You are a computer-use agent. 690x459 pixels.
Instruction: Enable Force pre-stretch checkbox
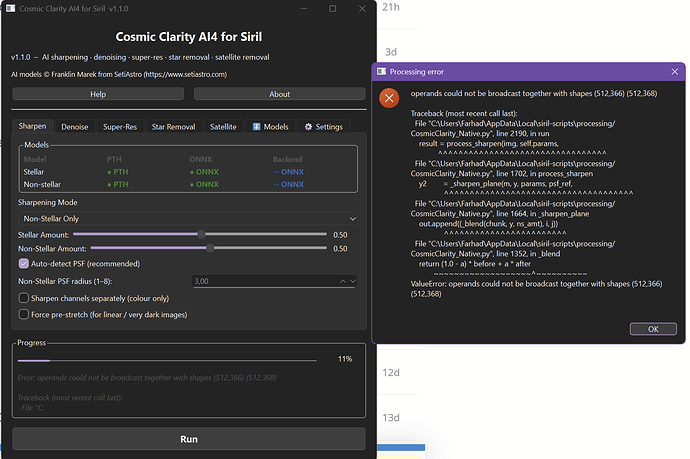(x=24, y=314)
